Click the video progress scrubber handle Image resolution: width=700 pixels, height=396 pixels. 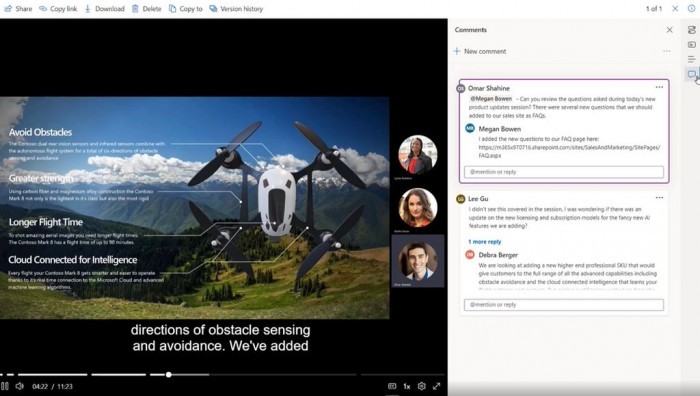pyautogui.click(x=169, y=375)
